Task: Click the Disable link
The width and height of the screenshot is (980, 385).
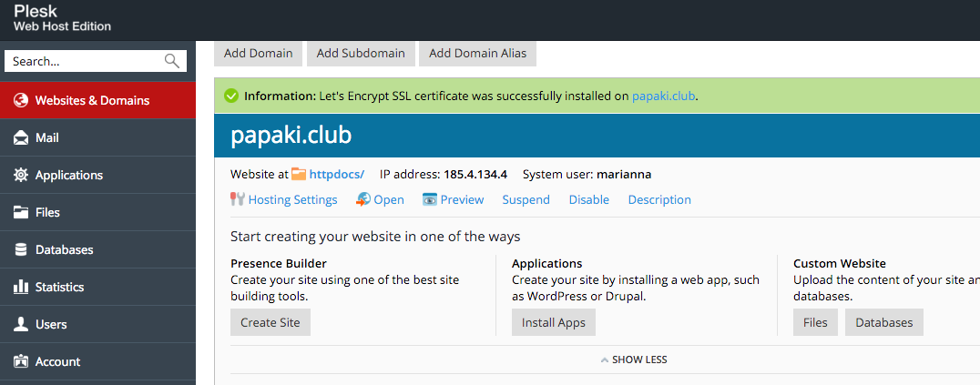Action: point(588,200)
